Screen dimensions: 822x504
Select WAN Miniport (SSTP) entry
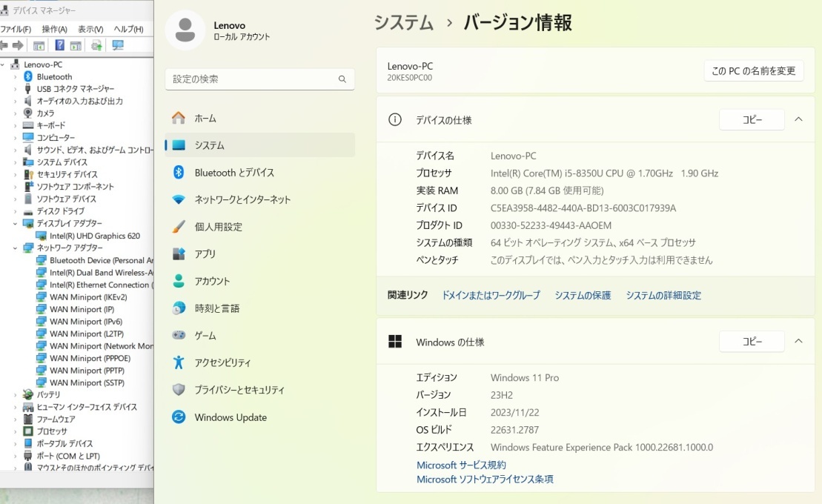coord(87,382)
